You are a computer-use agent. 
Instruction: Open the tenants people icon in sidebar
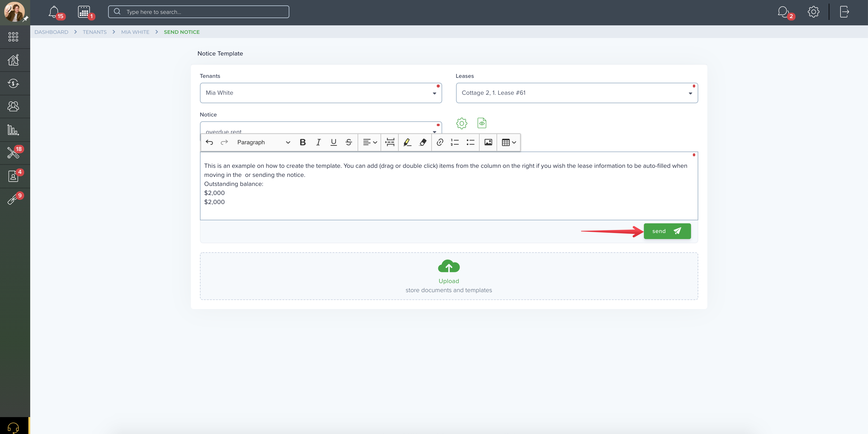click(x=13, y=107)
